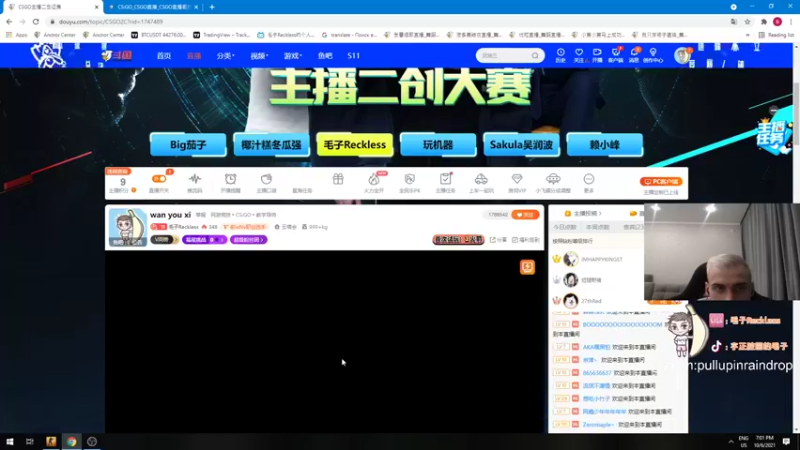Open S11 in the nav bar
Viewport: 800px width, 450px height.
click(354, 56)
